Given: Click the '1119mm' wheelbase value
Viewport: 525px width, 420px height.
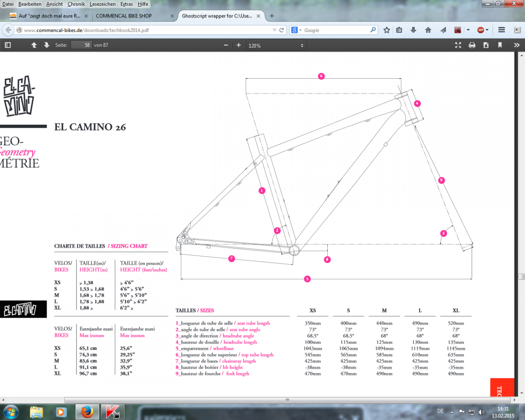Looking at the screenshot, I should pos(420,348).
